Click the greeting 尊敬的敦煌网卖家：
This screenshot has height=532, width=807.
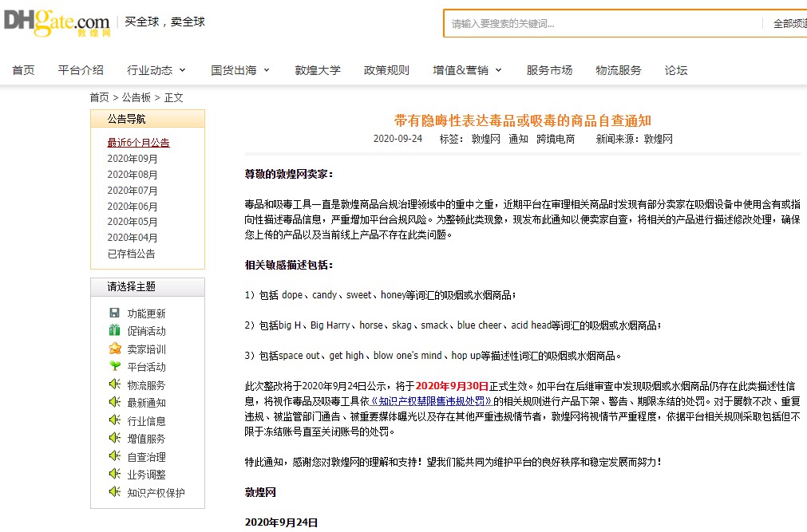289,174
